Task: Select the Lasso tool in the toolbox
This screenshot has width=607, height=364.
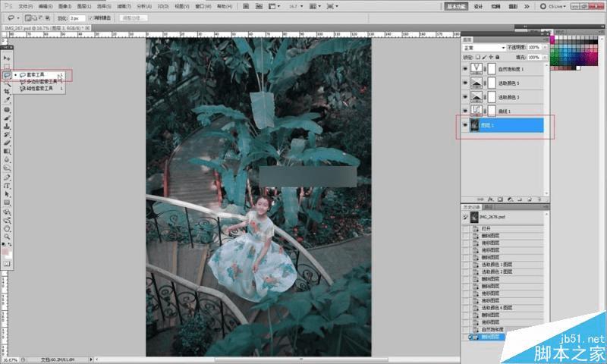Action: coord(7,75)
